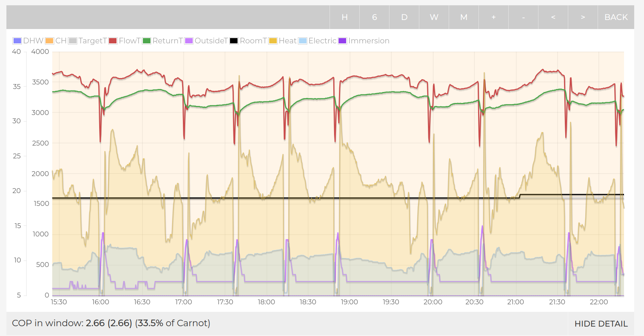Click the OutsideT purple legend swatch
Viewport: 644px width, 336px height.
pyautogui.click(x=189, y=41)
